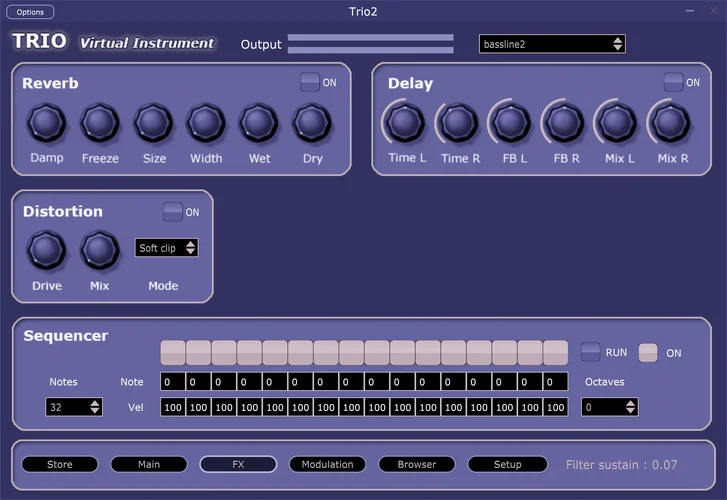Screen dimensions: 727x500
Task: Open the sequencer Notes count dropdown
Action: 74,407
